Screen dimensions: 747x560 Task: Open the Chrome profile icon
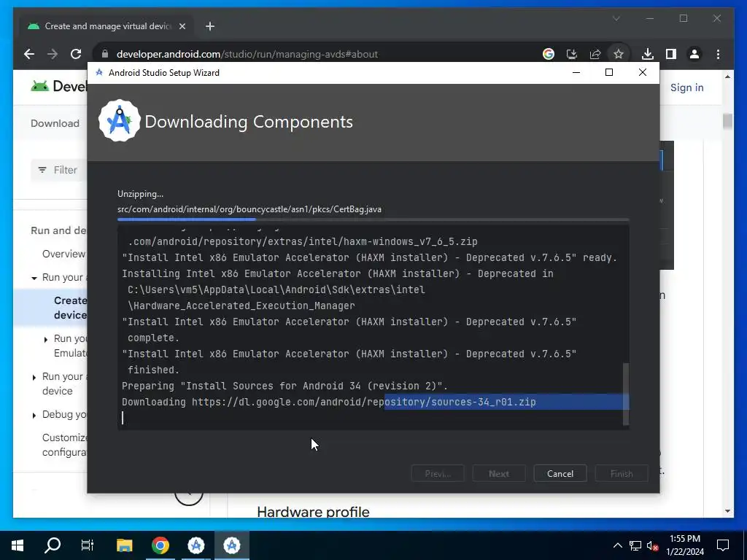[694, 54]
